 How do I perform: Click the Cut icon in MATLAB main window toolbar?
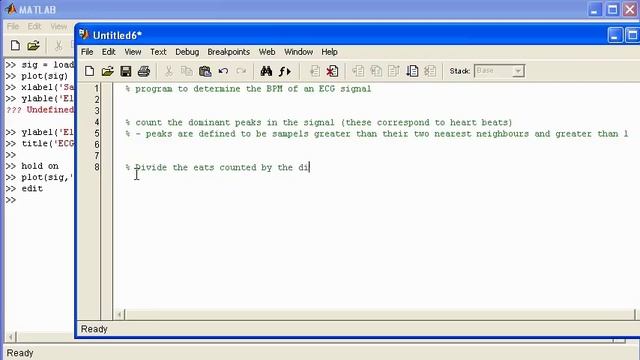coord(58,45)
